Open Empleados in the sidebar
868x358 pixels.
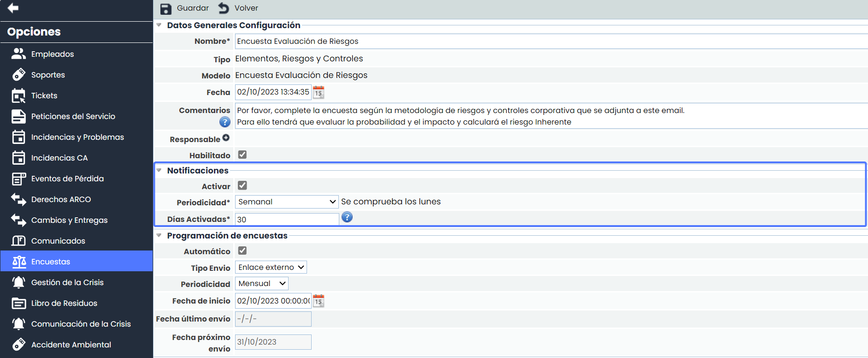tap(52, 54)
